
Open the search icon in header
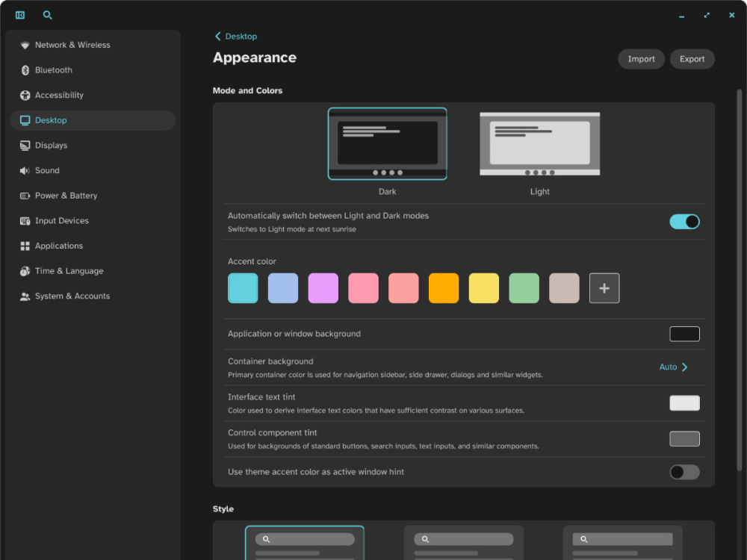[47, 15]
